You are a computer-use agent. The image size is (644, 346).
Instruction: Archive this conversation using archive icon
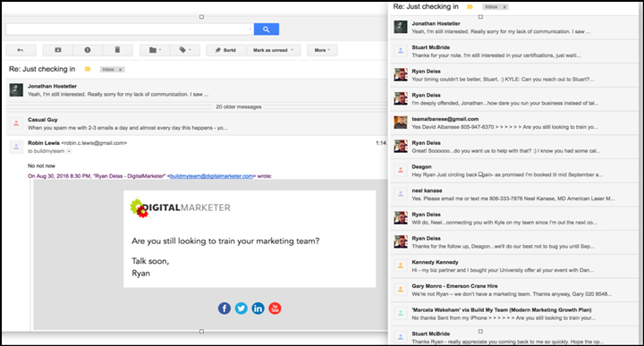[x=58, y=50]
